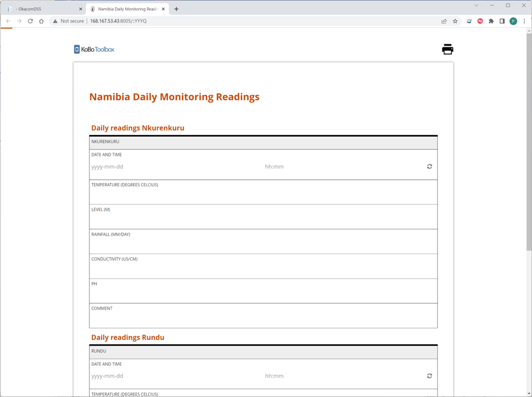
Task: View Not secure site information
Action: click(68, 21)
